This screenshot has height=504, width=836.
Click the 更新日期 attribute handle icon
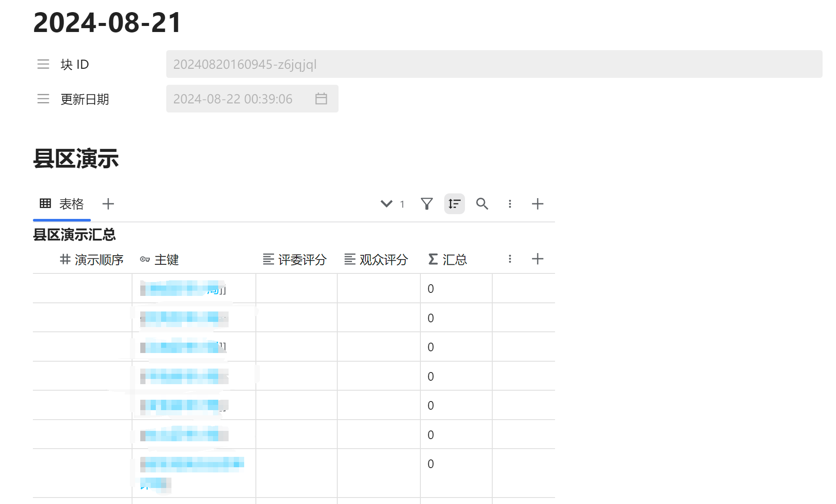[43, 99]
